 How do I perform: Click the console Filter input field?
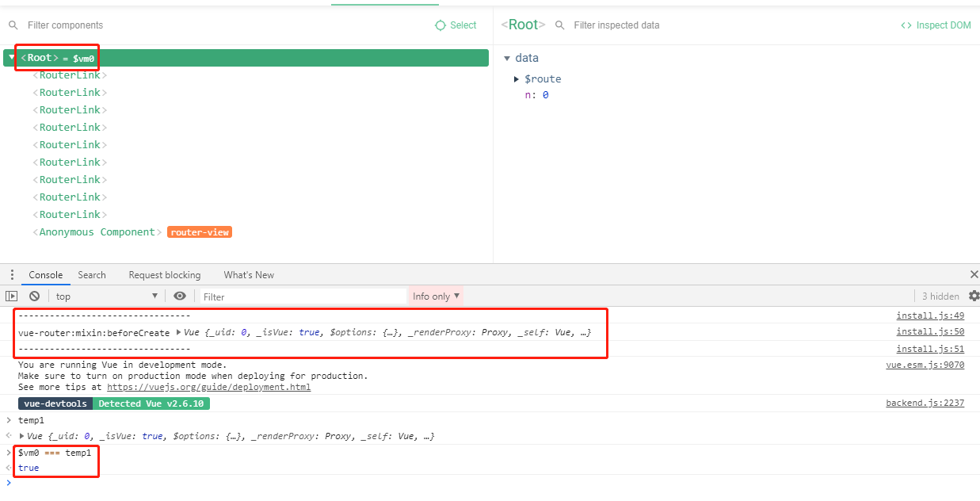coord(301,296)
